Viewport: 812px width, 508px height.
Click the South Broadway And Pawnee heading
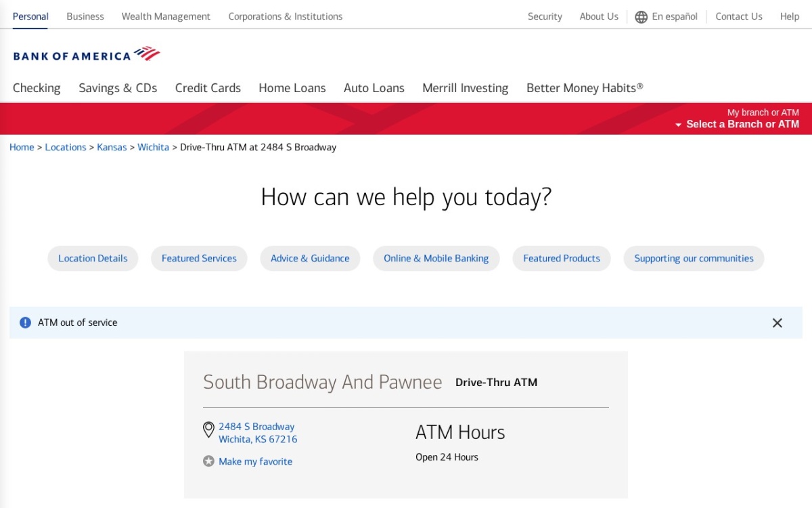click(323, 382)
